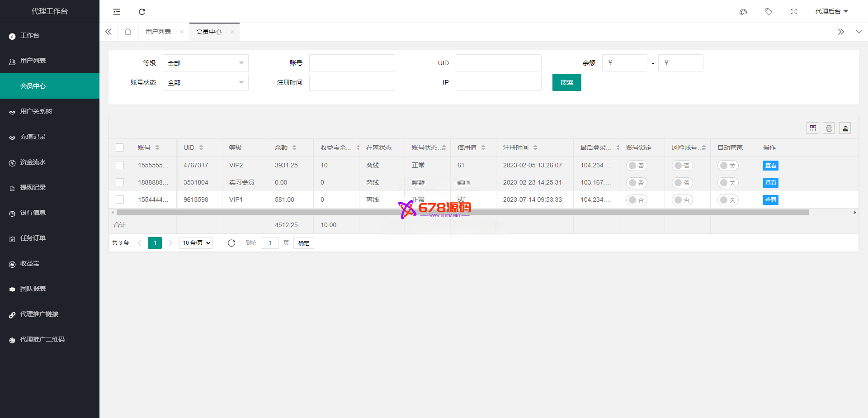Toggle 自动管家 switch for UID 4767317
Viewport: 868px width, 418px height.
[x=728, y=166]
